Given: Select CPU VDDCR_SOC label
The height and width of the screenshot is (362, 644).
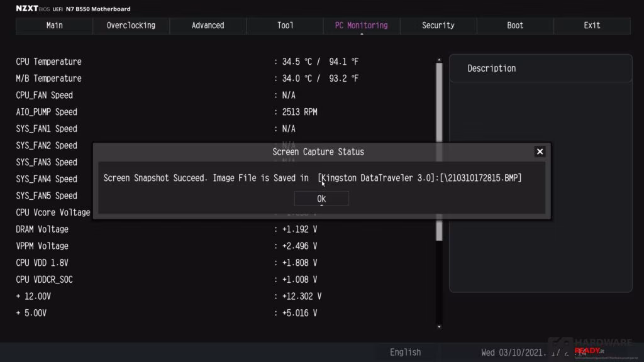Looking at the screenshot, I should 45,280.
